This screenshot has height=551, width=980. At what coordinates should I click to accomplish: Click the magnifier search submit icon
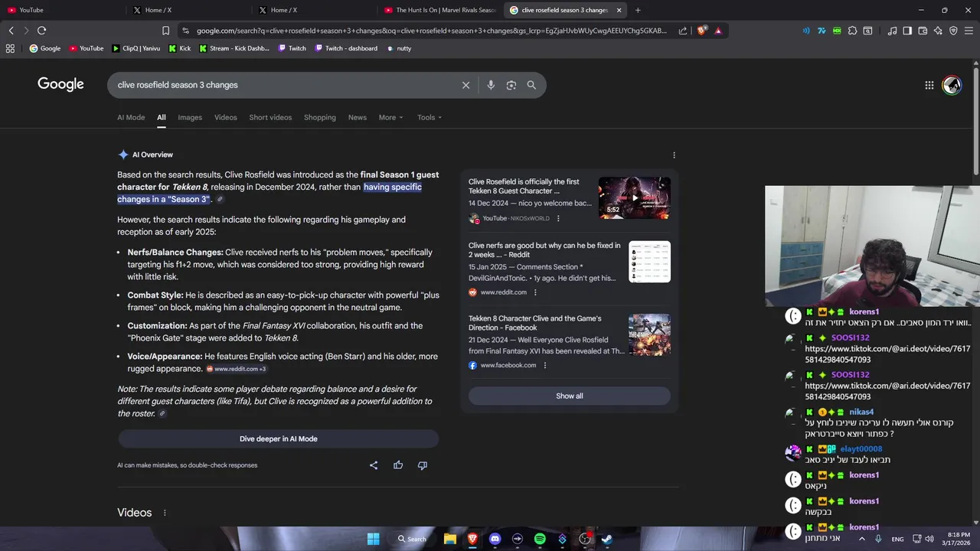pos(531,85)
